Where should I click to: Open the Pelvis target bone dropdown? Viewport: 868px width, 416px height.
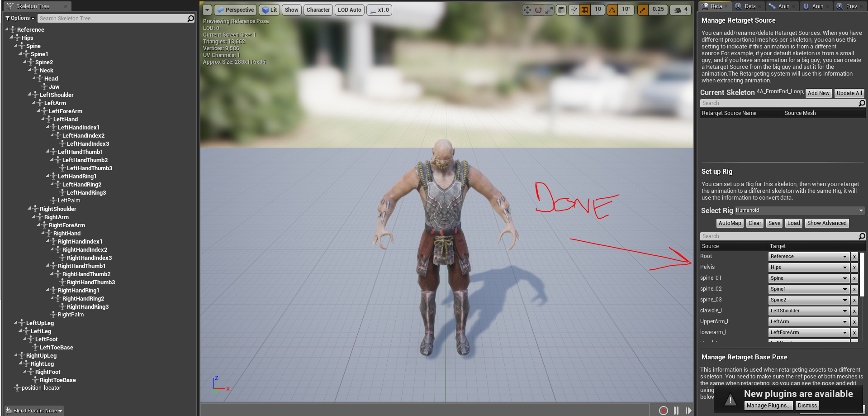click(x=809, y=268)
